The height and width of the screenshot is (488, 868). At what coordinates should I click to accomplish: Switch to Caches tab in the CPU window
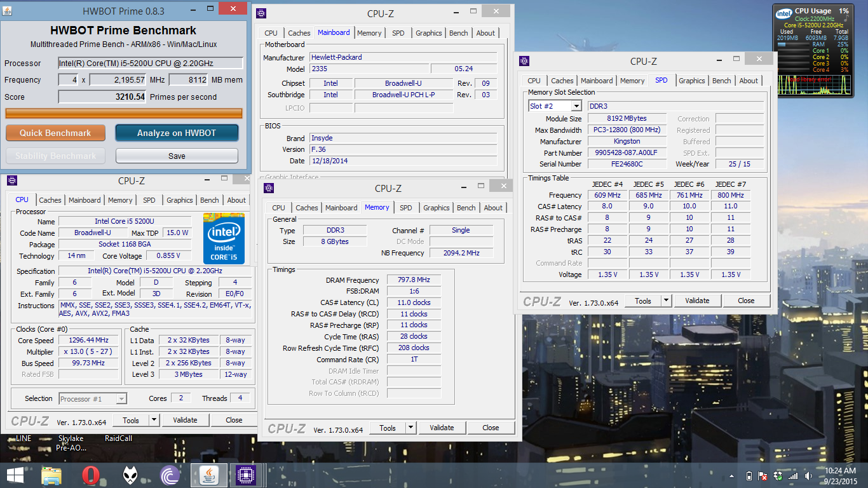coord(50,200)
